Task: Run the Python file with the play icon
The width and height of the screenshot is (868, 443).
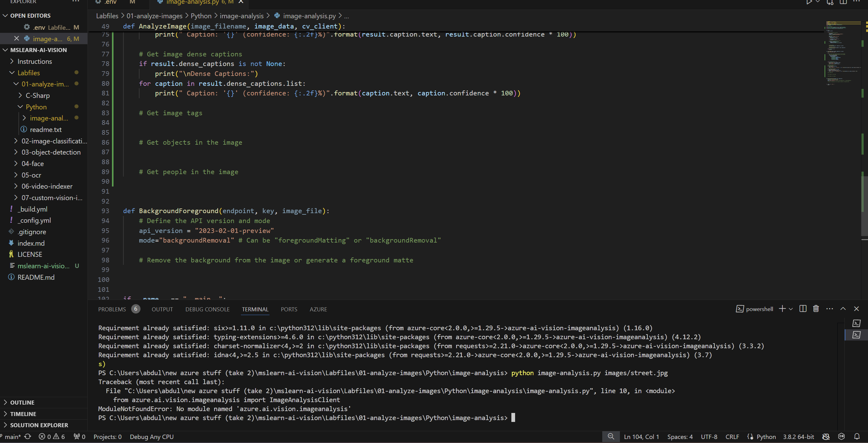Action: 809,2
